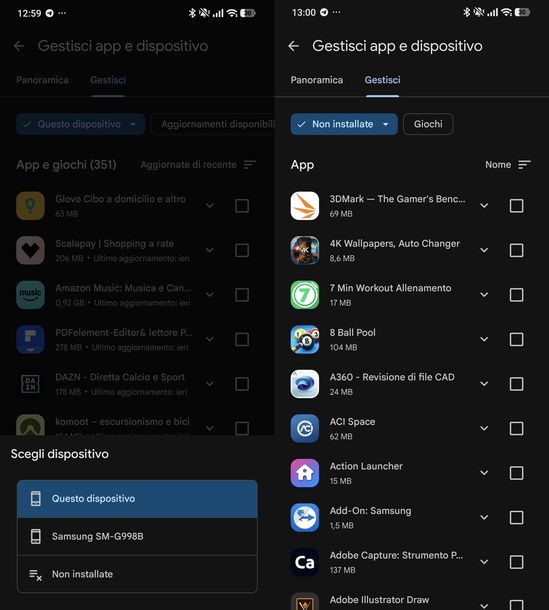The width and height of the screenshot is (549, 610).
Task: Tap the phone icon beside Samsung SM-G998B
Action: click(x=36, y=536)
